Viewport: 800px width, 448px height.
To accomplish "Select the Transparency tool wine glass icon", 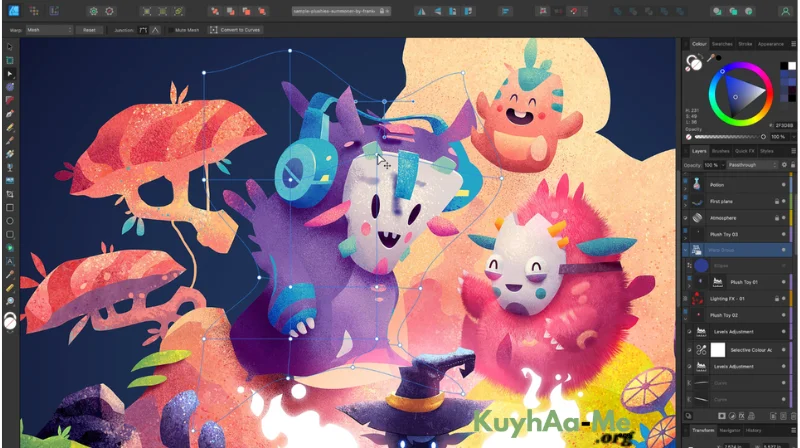I will tap(10, 167).
